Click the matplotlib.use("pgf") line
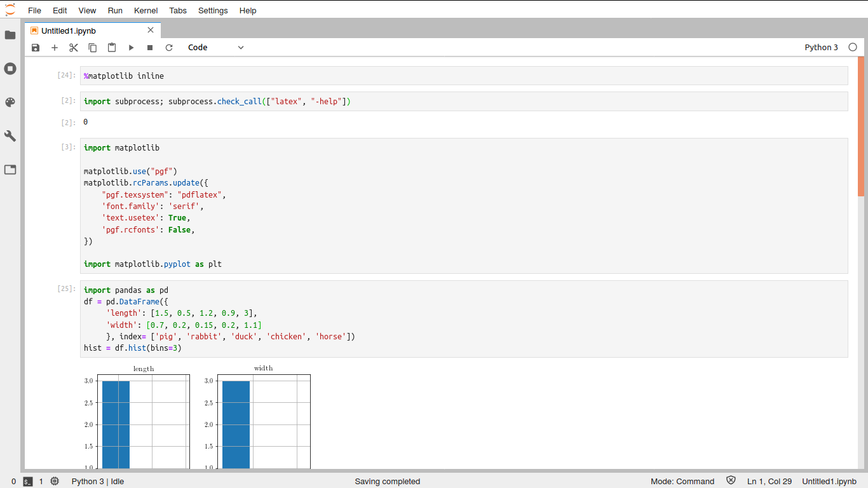 tap(130, 171)
